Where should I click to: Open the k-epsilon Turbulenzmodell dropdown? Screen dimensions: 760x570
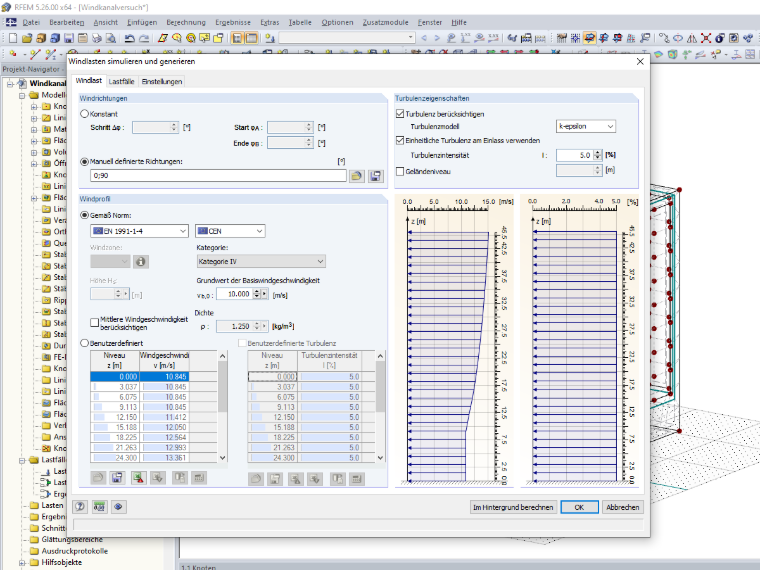[x=586, y=127]
